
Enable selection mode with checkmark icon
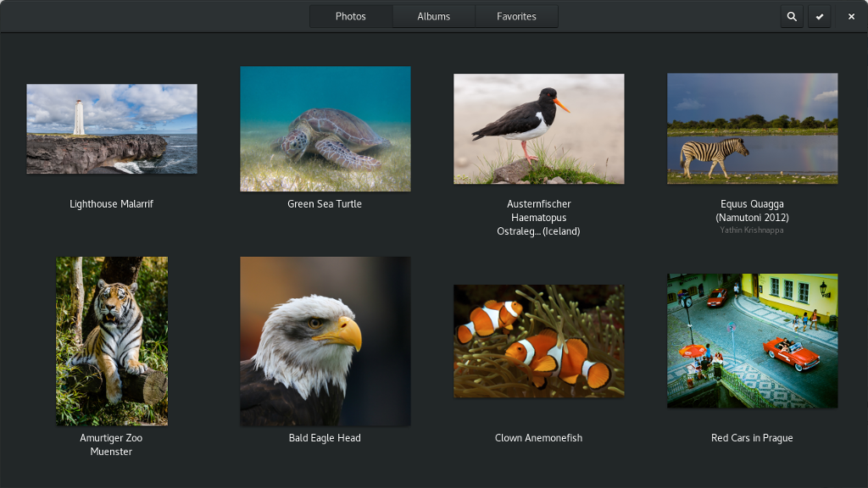point(819,16)
